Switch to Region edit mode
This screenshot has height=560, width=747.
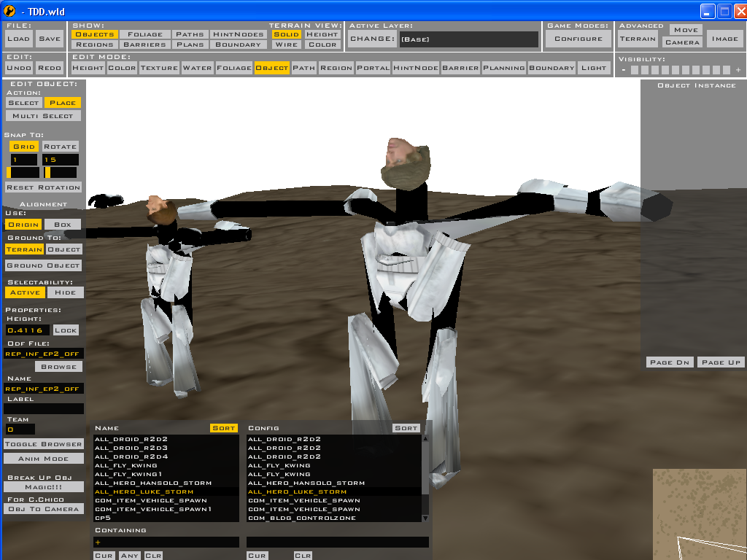coord(336,68)
